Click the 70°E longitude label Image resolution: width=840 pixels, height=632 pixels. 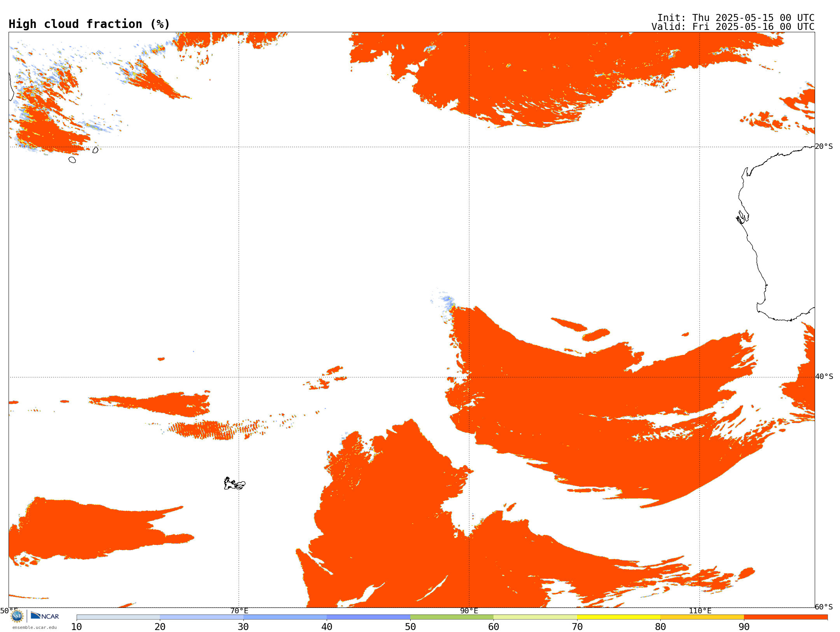(x=239, y=611)
